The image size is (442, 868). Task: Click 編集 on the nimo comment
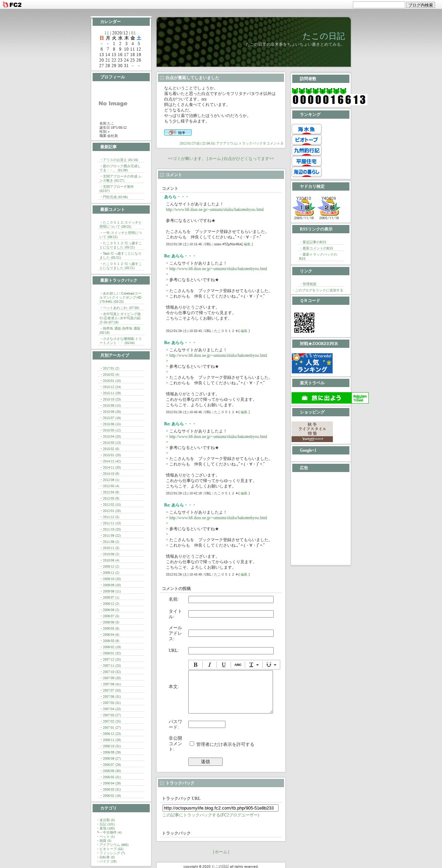point(247,244)
